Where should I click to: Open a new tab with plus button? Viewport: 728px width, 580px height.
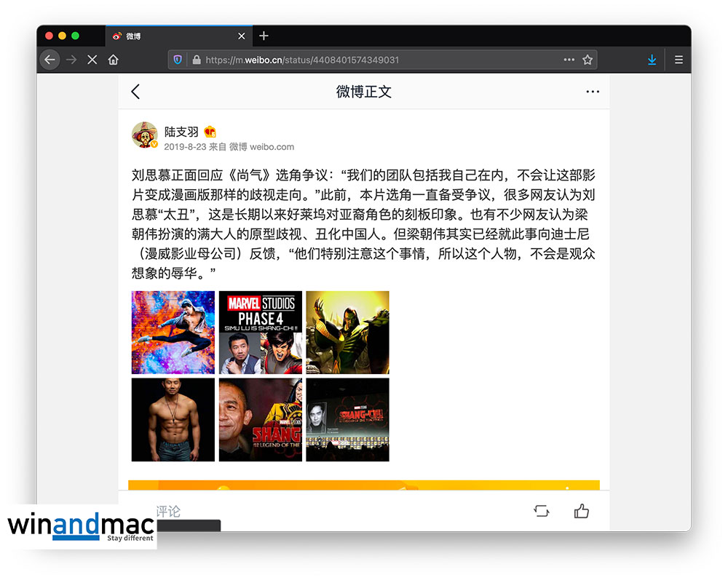click(x=264, y=36)
